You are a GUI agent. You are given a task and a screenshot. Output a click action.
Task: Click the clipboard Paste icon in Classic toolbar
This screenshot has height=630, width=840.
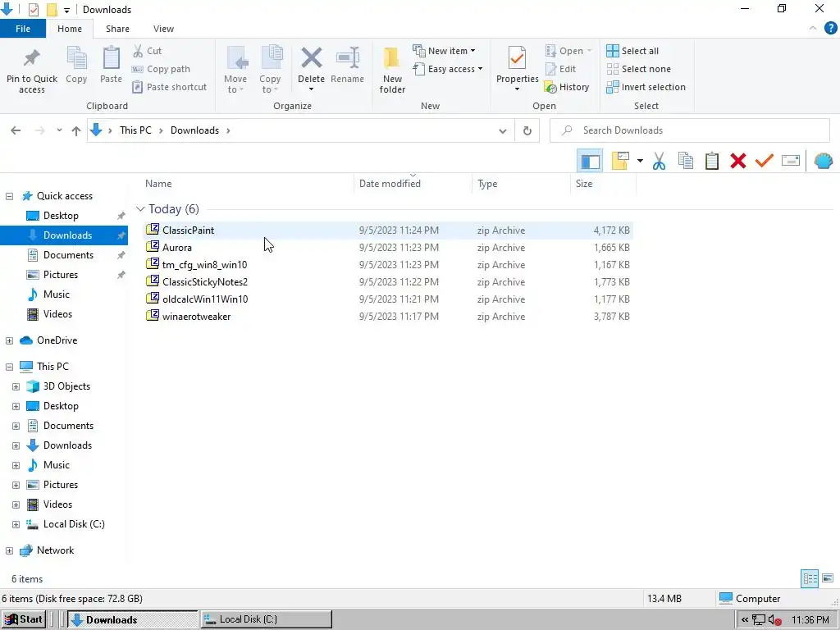coord(711,161)
